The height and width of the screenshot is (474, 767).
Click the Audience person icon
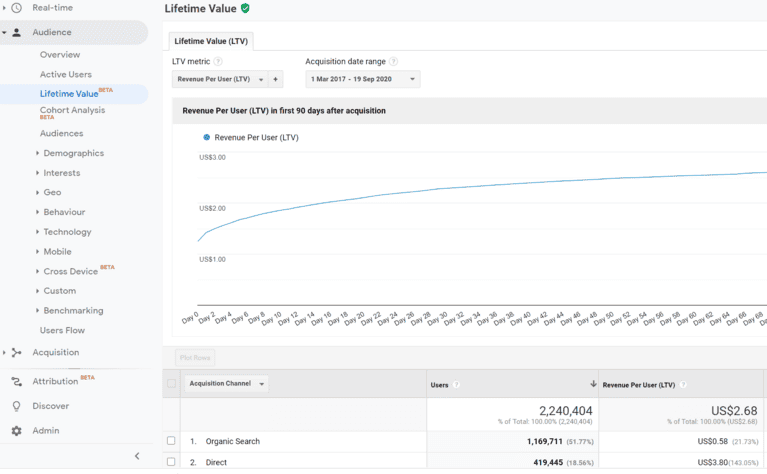[16, 32]
